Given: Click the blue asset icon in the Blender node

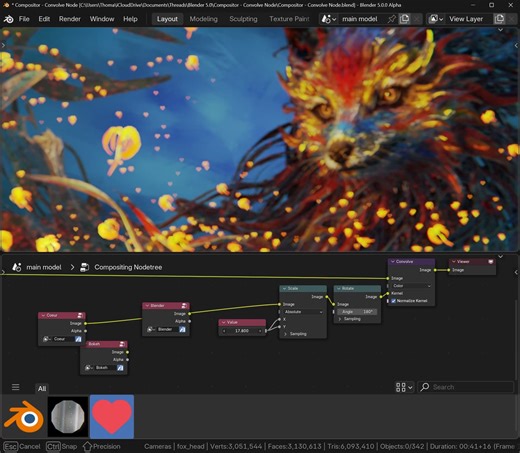Looking at the screenshot, I should (182, 329).
